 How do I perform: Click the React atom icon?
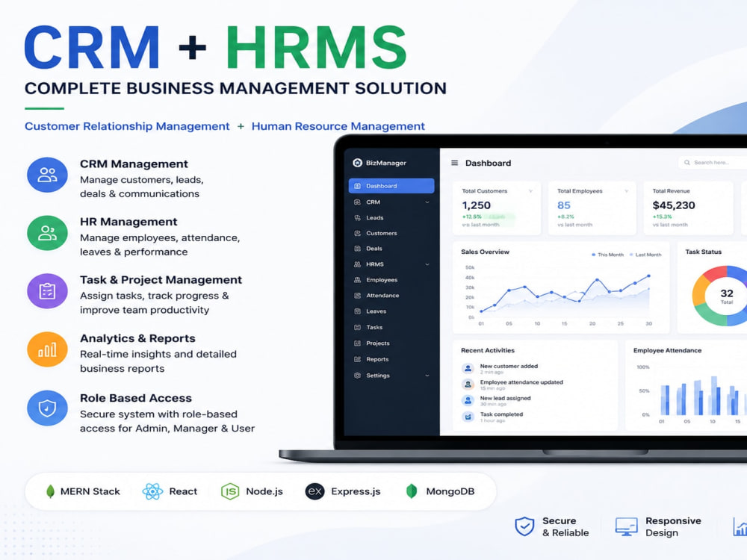152,491
